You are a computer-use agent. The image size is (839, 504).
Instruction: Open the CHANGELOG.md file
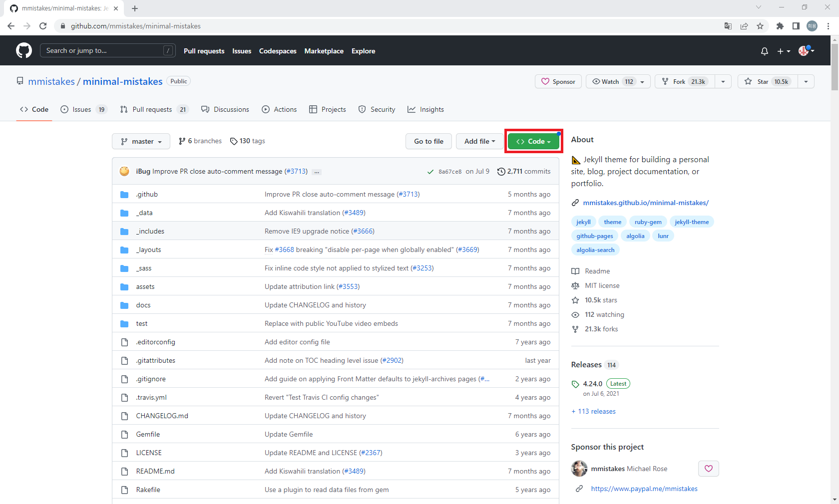pyautogui.click(x=162, y=416)
